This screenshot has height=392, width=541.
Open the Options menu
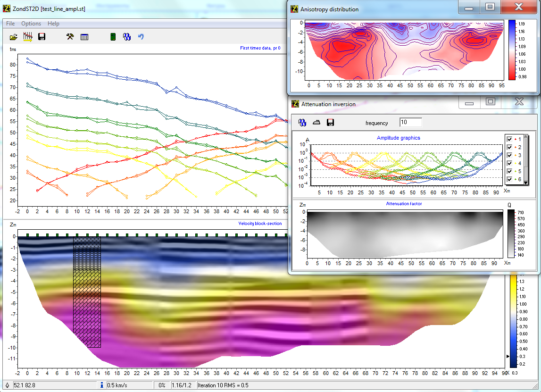pyautogui.click(x=31, y=24)
